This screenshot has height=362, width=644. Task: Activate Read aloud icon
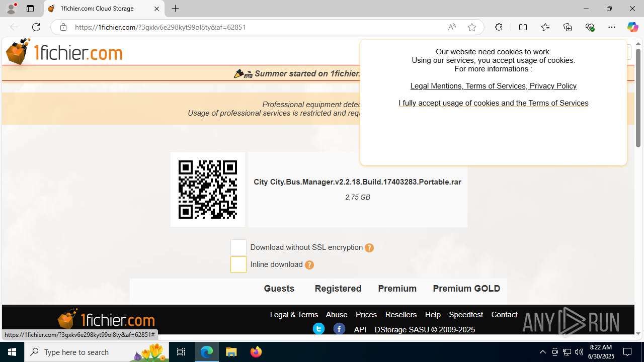point(452,27)
